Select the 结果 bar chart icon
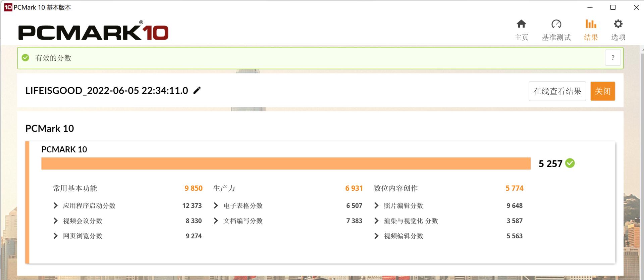Image resolution: width=644 pixels, height=280 pixels. (x=591, y=24)
